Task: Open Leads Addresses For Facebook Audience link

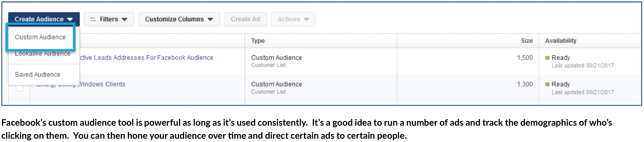Action: click(x=146, y=58)
